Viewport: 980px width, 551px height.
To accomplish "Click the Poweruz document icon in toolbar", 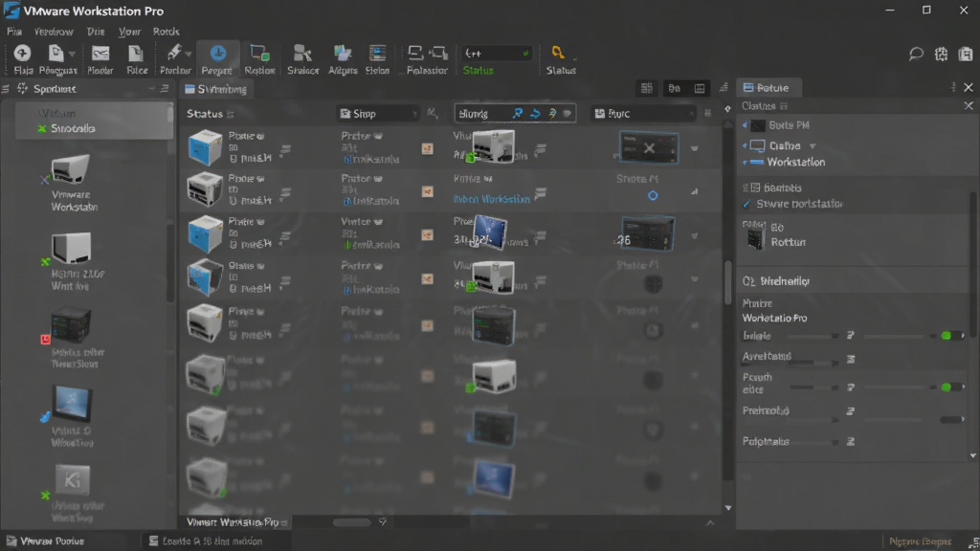I will tap(56, 54).
